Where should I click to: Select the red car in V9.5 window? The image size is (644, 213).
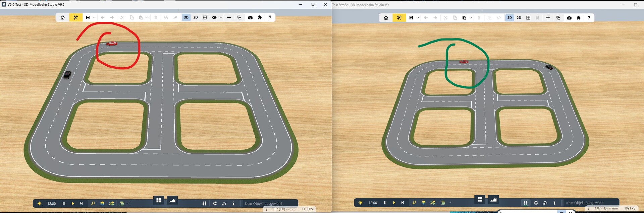[112, 43]
